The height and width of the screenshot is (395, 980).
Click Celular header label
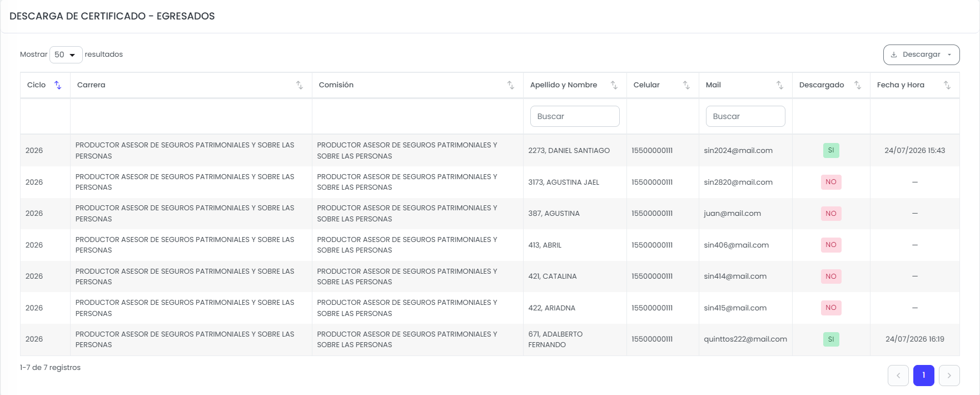tap(646, 85)
